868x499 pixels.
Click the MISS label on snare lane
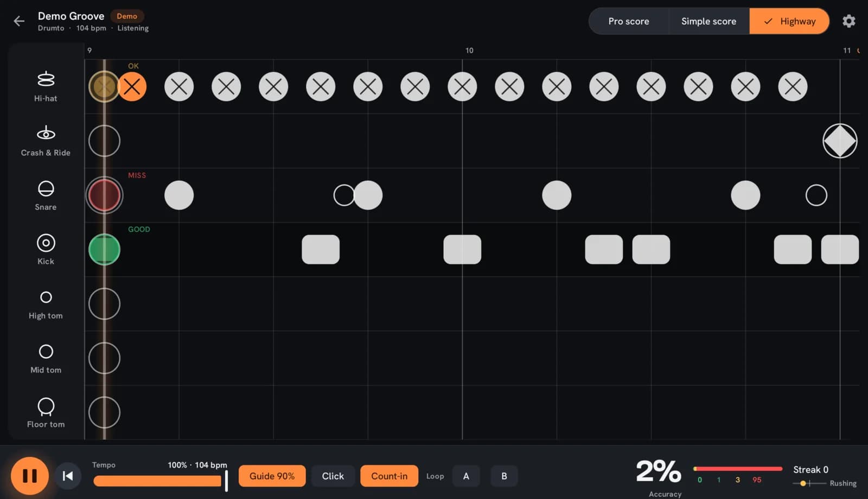coord(137,175)
